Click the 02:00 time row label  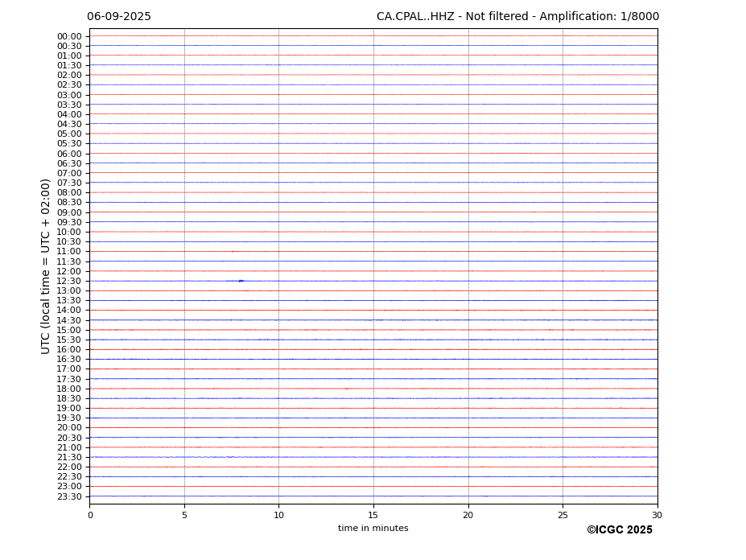point(69,75)
